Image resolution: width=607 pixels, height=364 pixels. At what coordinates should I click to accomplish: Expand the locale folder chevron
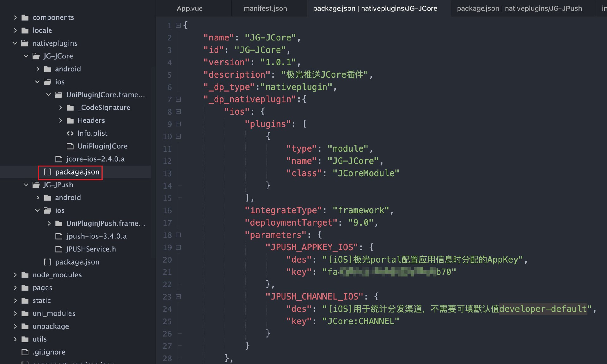15,30
